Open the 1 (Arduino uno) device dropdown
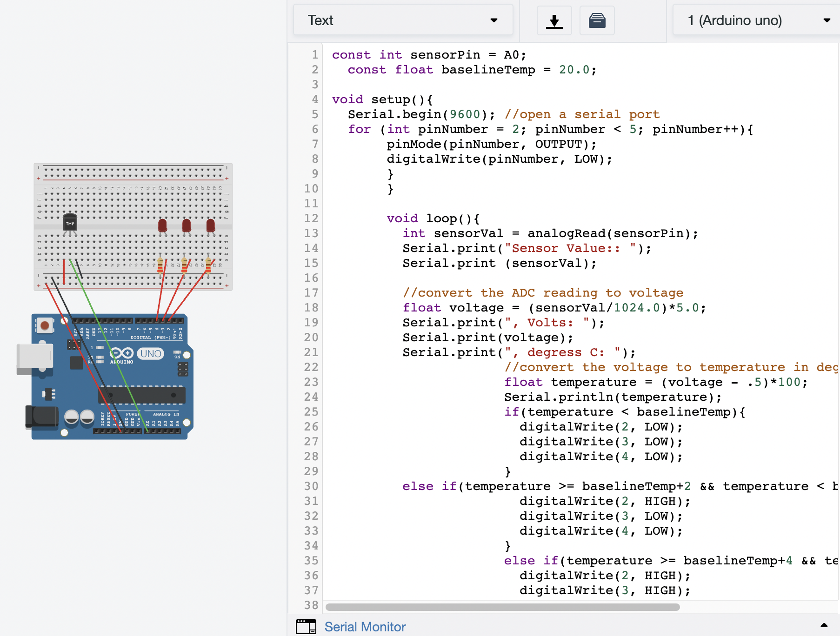This screenshot has height=636, width=840. [x=757, y=20]
